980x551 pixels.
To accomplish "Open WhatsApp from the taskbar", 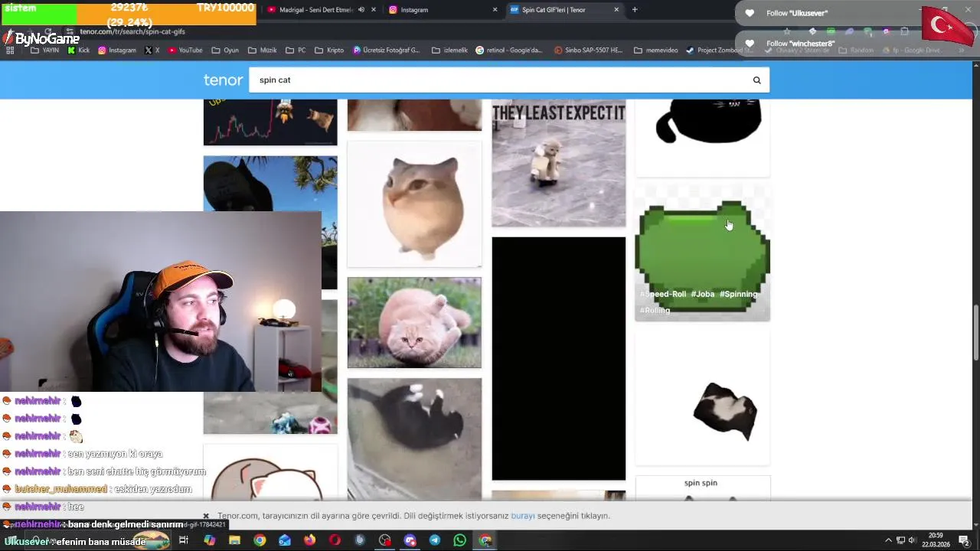I will (459, 540).
